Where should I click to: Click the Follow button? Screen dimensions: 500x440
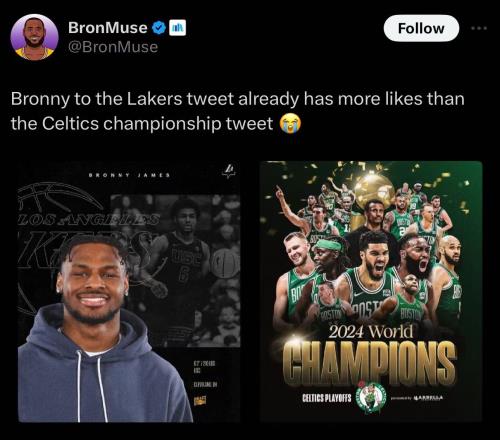(421, 28)
